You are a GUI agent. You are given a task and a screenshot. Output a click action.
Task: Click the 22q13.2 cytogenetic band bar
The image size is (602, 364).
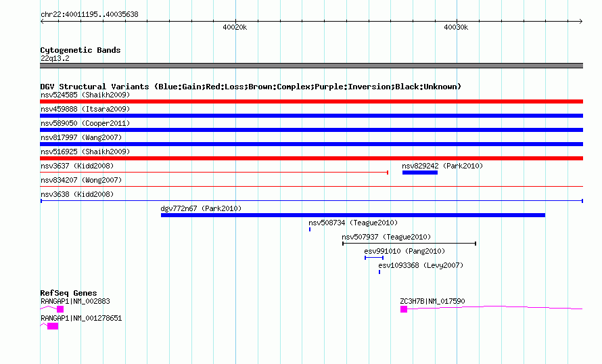point(311,66)
